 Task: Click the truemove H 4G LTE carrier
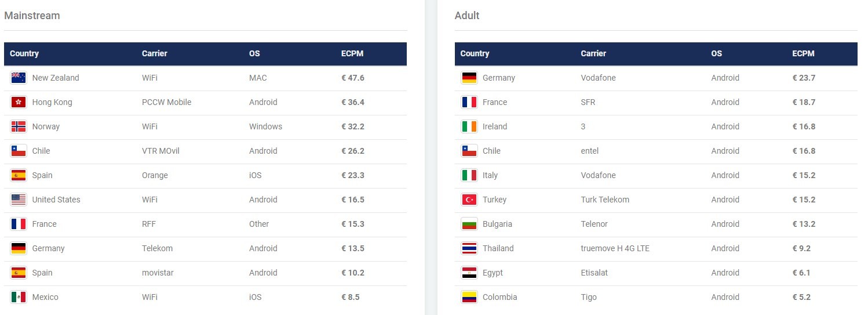click(x=615, y=248)
